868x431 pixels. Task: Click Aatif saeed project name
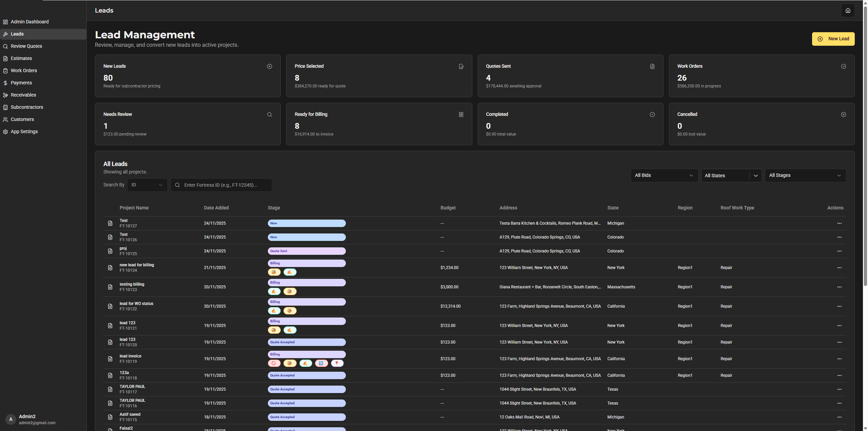click(x=130, y=414)
